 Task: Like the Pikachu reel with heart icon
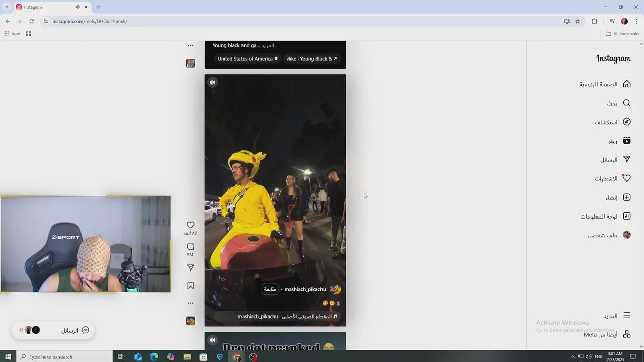tap(190, 225)
